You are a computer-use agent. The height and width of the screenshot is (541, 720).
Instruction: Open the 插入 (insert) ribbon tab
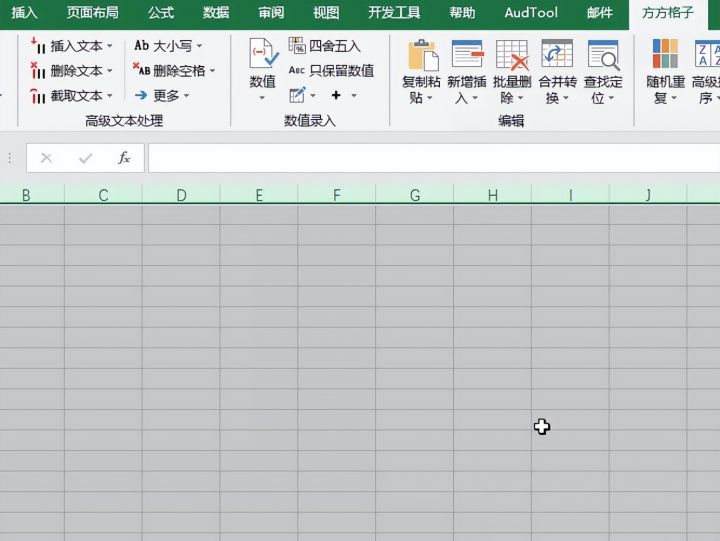(x=24, y=12)
